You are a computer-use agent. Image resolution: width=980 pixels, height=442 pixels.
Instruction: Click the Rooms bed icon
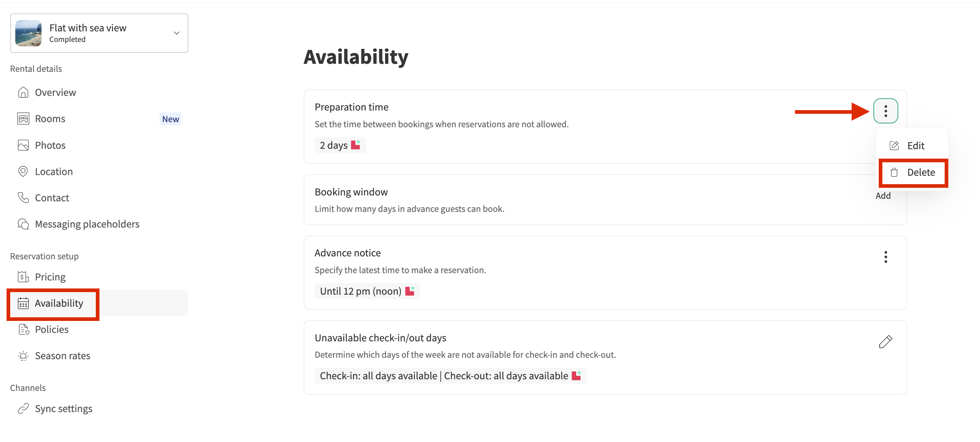click(23, 119)
